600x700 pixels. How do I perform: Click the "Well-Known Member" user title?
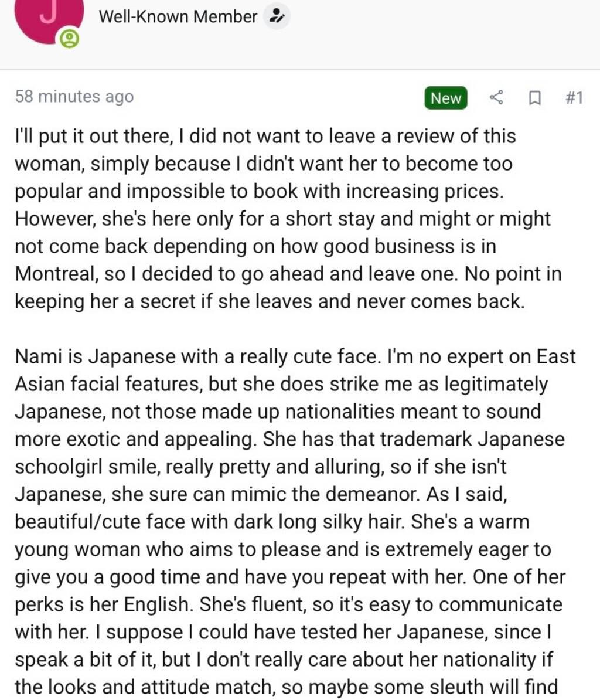[178, 17]
